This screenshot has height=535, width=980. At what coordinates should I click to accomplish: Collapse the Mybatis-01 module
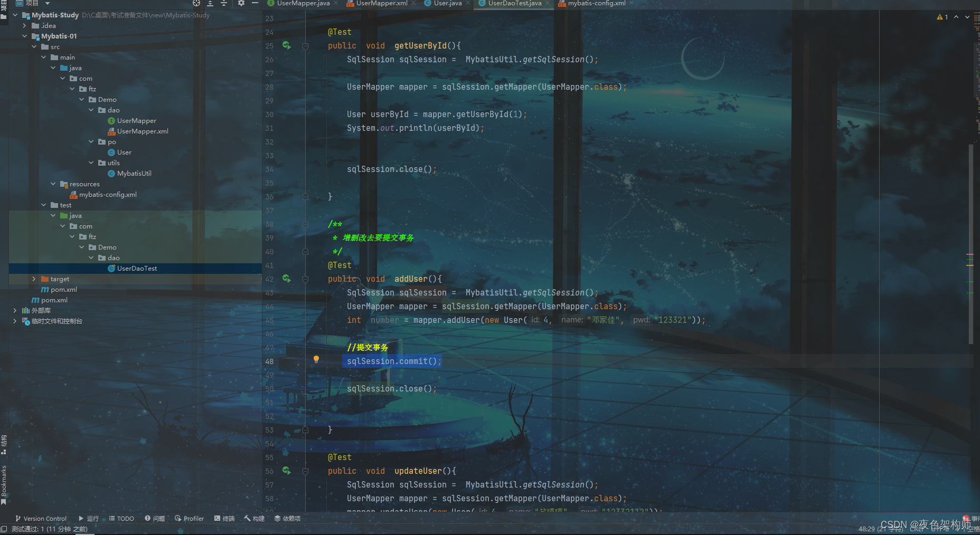(x=24, y=36)
